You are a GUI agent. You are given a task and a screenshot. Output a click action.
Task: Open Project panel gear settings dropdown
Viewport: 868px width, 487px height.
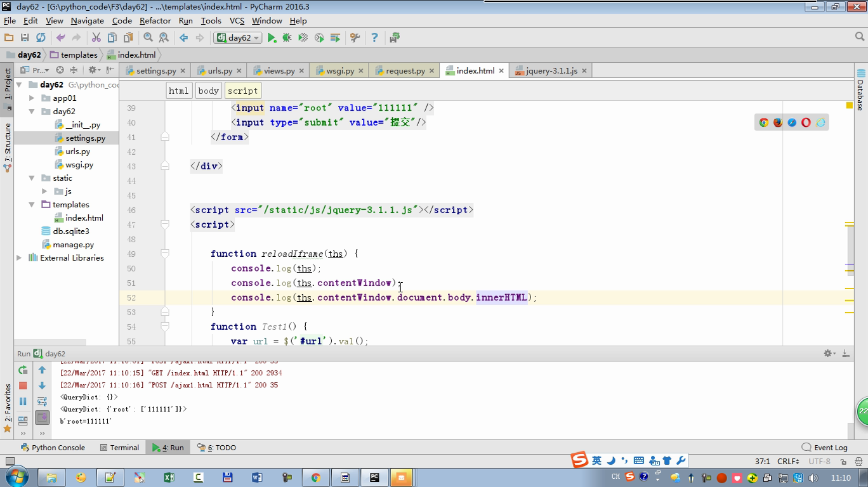94,70
